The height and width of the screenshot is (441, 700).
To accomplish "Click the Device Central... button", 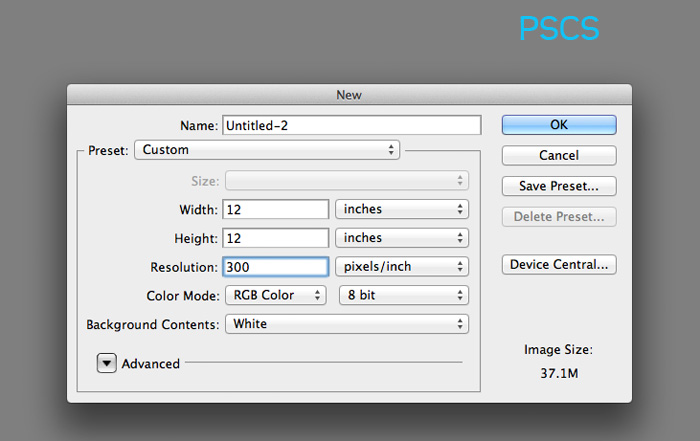I will (559, 264).
